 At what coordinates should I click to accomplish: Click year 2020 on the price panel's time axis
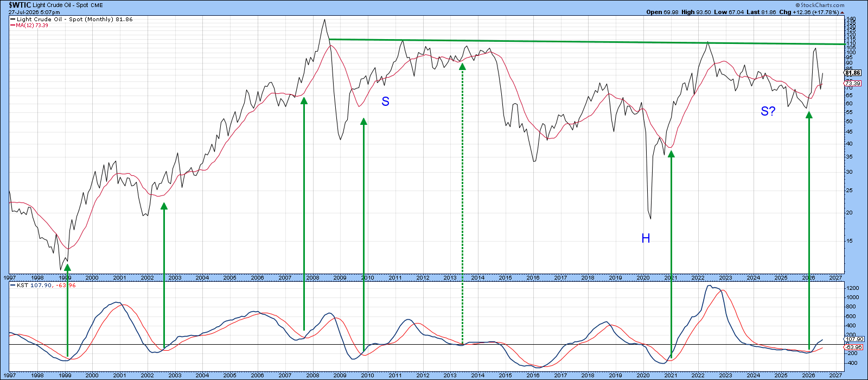pyautogui.click(x=643, y=278)
